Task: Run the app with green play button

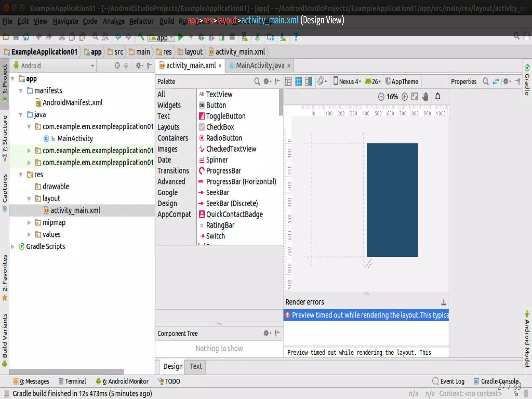Action: pyautogui.click(x=181, y=37)
